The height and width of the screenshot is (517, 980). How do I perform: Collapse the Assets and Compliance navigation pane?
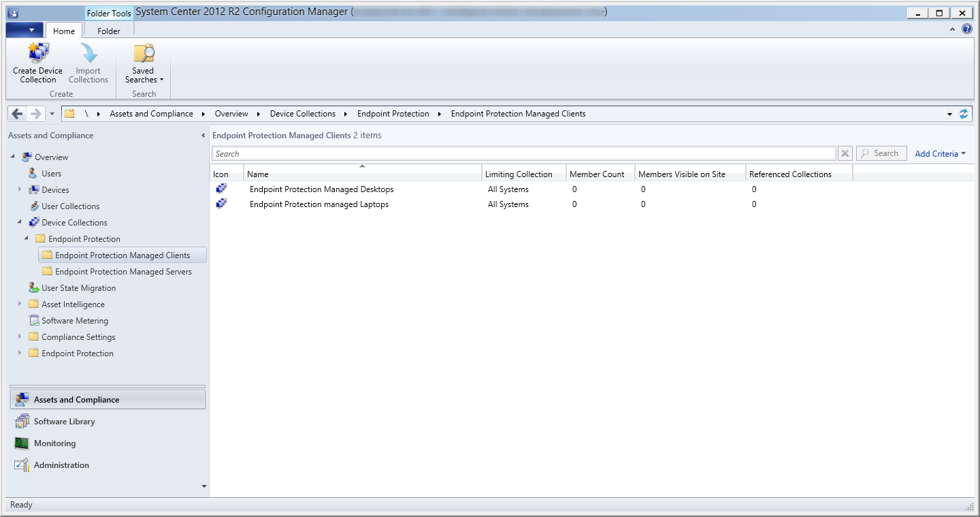pos(203,136)
